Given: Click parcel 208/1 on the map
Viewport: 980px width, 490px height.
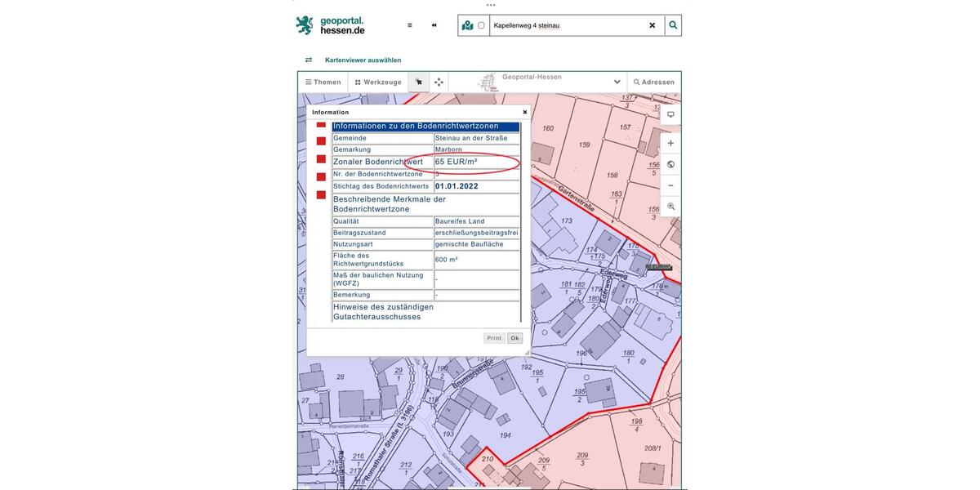Looking at the screenshot, I should [x=653, y=448].
